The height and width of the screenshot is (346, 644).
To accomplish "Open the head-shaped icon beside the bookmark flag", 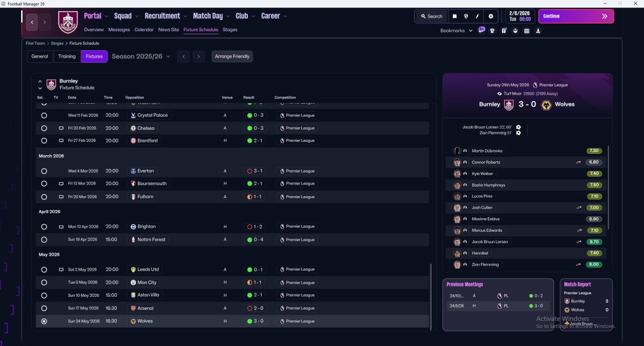I will (466, 16).
